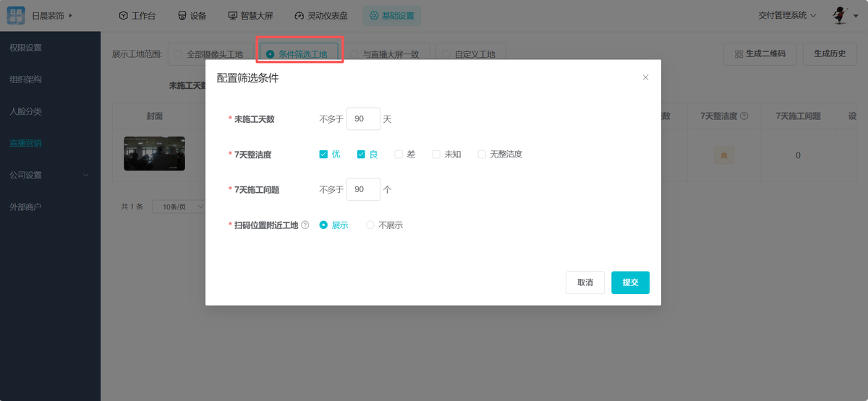
Task: Click the help icon next to 7天整洁度 column
Action: point(744,116)
